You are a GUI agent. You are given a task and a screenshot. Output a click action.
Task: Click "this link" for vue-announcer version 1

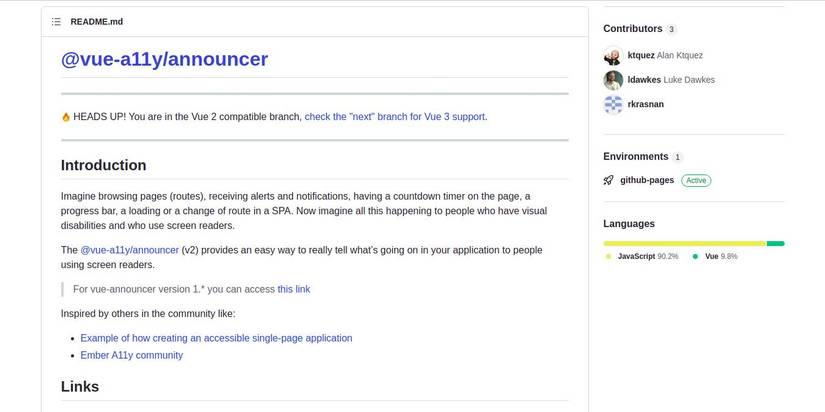tap(294, 289)
